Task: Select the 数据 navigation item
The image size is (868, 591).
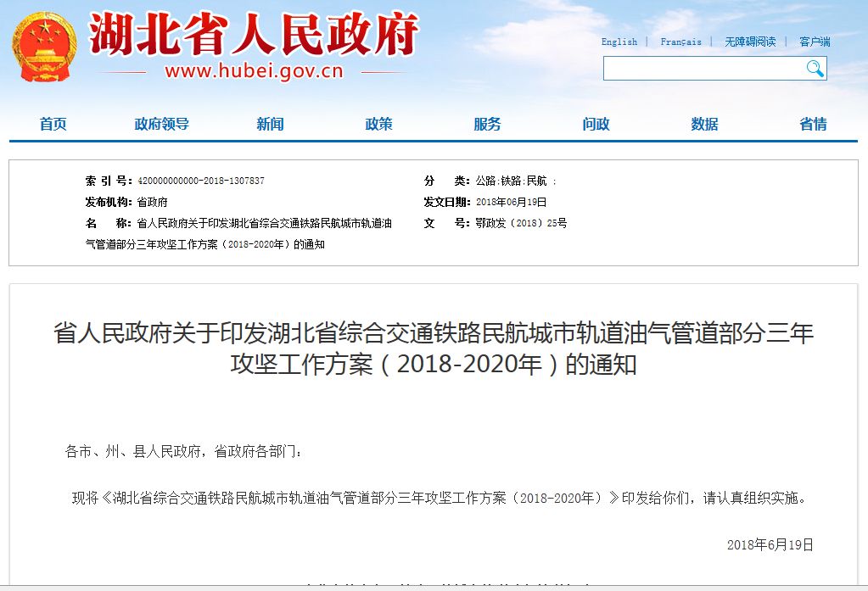Action: pyautogui.click(x=704, y=124)
